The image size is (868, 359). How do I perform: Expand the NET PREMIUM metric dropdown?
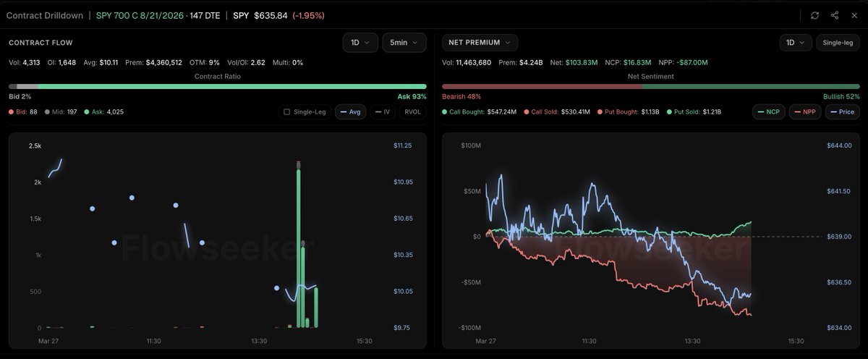(480, 43)
